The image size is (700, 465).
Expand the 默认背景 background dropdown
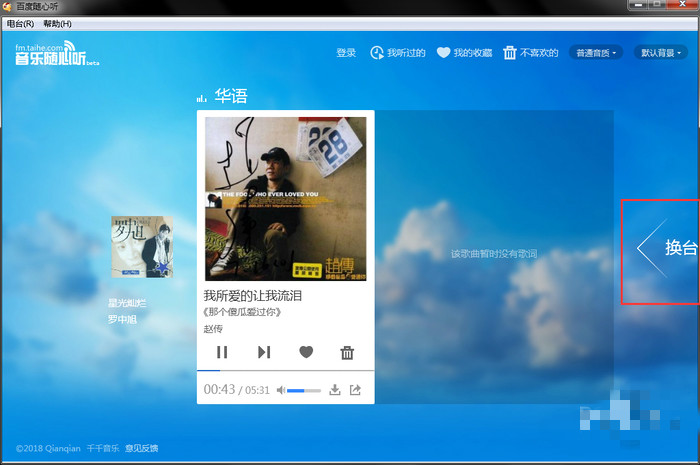point(661,53)
